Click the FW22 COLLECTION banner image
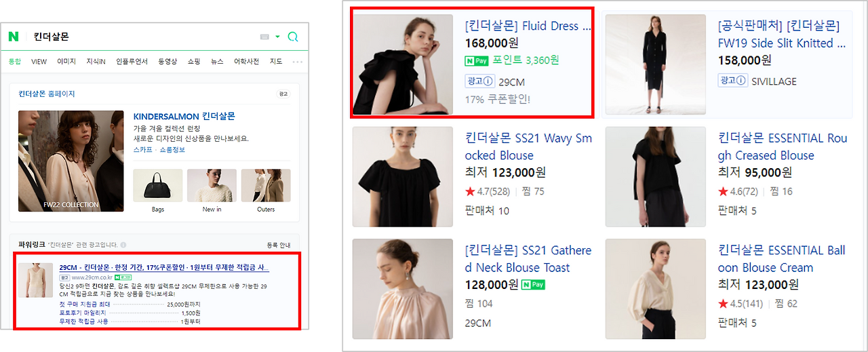This screenshot has width=868, height=352. click(71, 161)
